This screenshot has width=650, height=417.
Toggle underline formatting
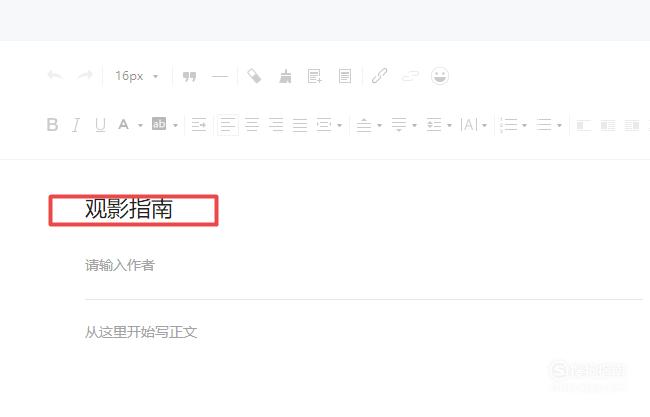(100, 124)
